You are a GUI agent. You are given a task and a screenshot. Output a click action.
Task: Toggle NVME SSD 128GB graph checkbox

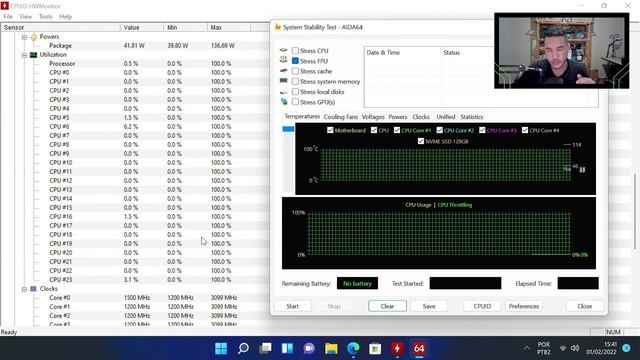click(421, 141)
